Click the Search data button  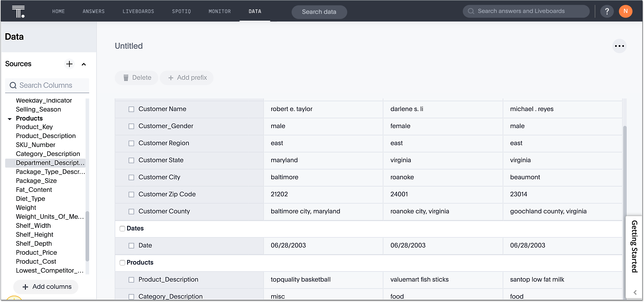click(319, 12)
